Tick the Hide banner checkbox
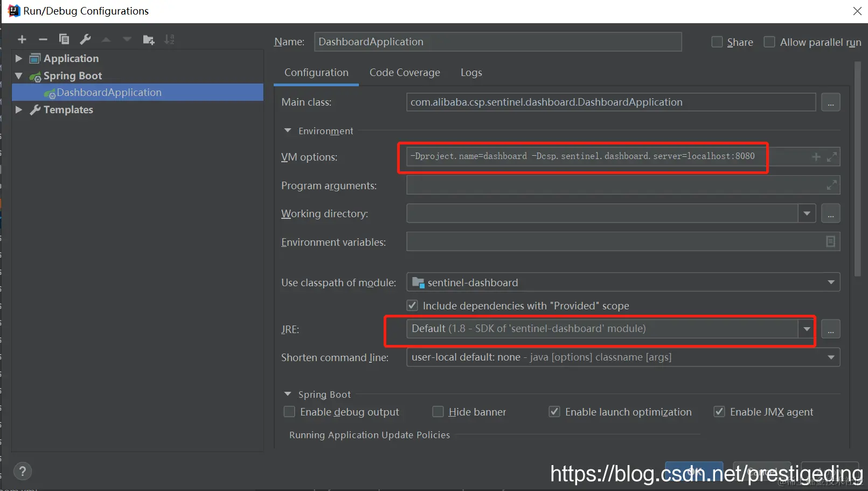Image resolution: width=868 pixels, height=491 pixels. pyautogui.click(x=438, y=412)
